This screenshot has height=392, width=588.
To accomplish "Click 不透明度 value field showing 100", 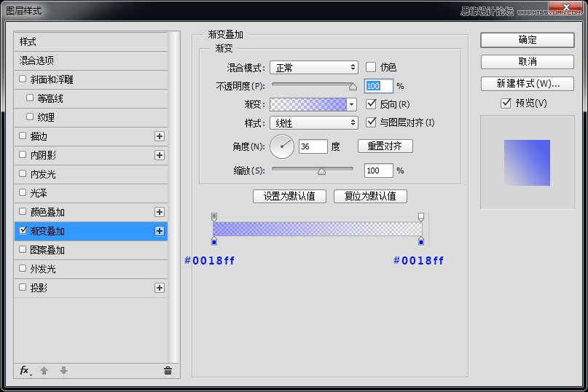I will point(378,86).
